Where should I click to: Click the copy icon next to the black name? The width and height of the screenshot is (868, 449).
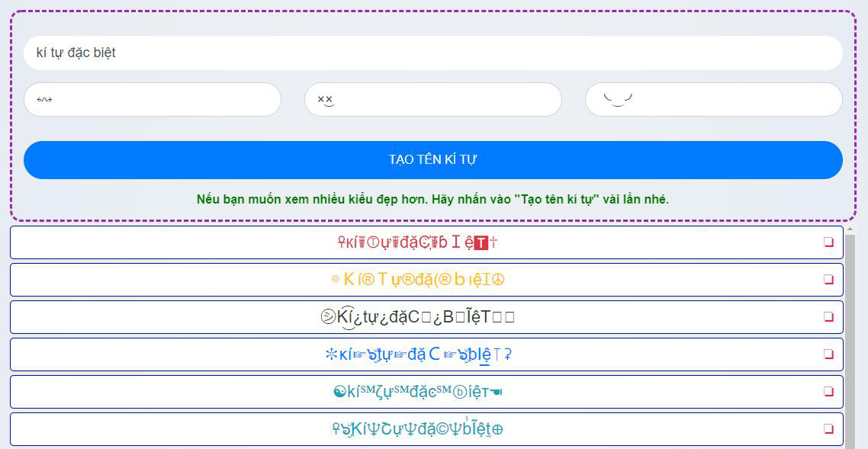pyautogui.click(x=828, y=316)
